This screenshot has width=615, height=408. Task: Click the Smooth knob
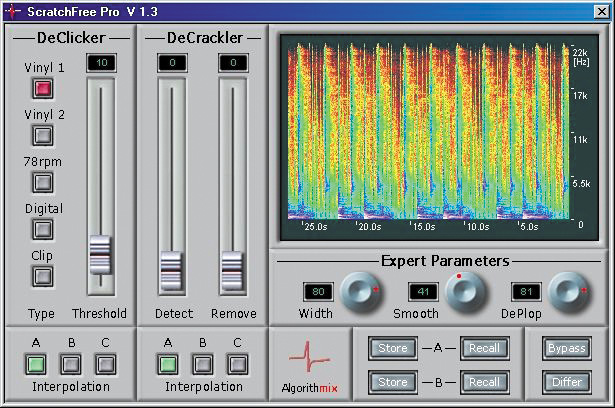coord(463,292)
